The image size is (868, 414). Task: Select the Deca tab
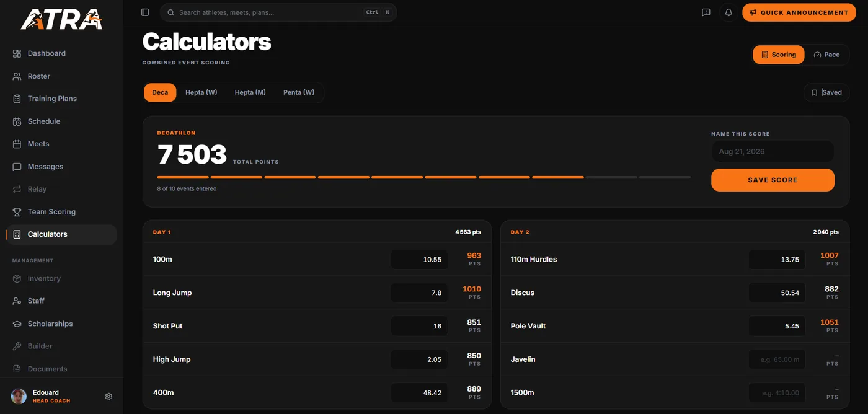[160, 93]
